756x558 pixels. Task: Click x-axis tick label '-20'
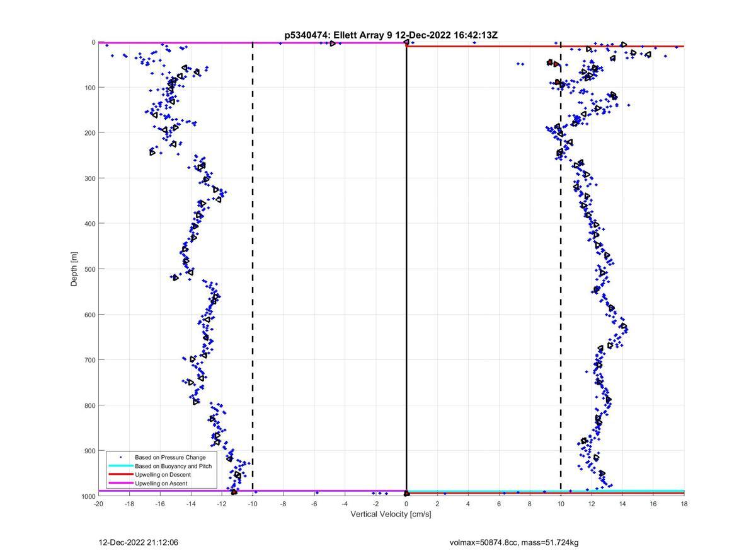coord(98,504)
